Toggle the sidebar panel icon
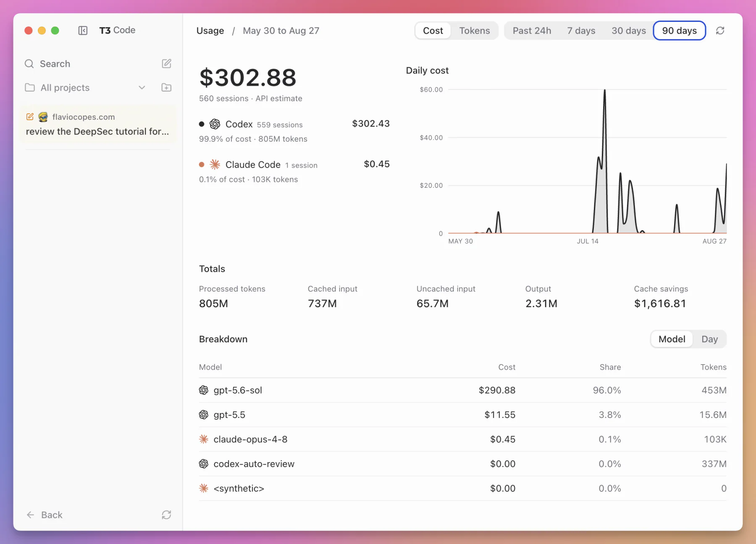This screenshot has height=544, width=756. [x=83, y=31]
